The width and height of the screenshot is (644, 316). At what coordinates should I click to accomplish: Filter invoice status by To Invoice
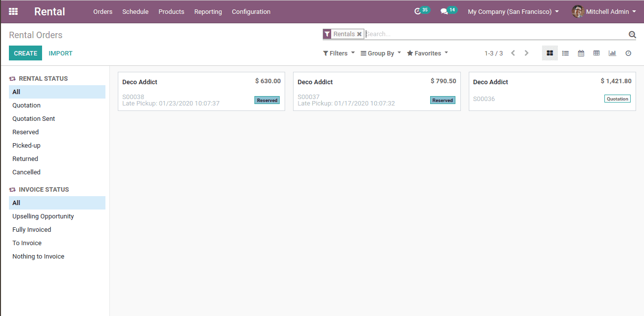coord(57,243)
